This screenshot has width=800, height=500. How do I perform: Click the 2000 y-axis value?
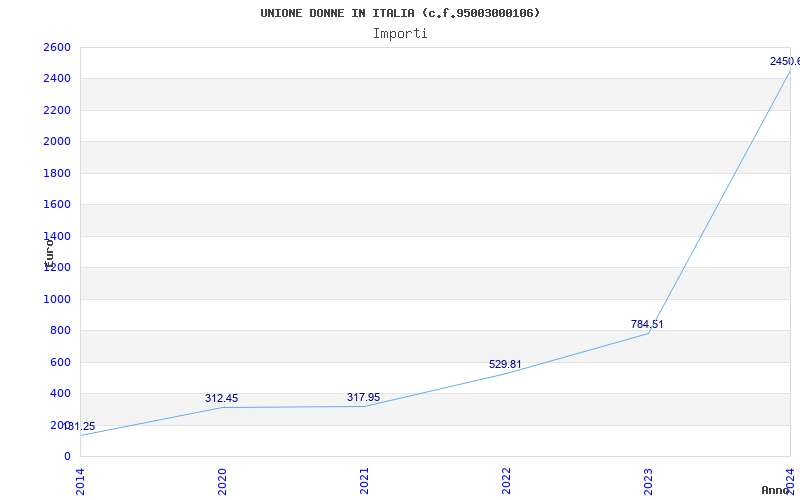[57, 142]
